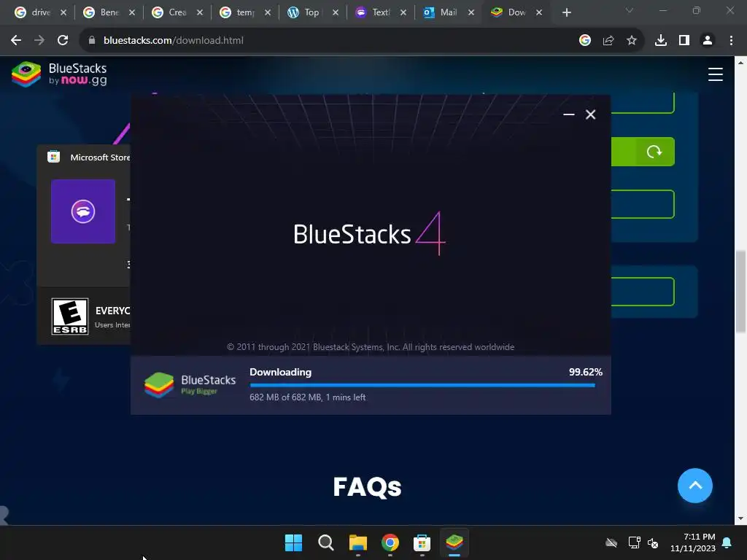Open the Chrome profile icon

coord(708,41)
